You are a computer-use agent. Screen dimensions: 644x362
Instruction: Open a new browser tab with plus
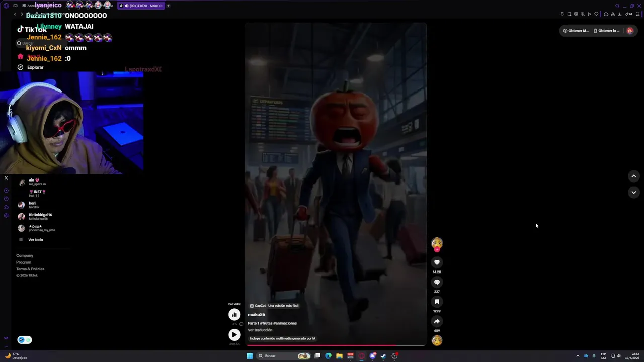(x=168, y=6)
